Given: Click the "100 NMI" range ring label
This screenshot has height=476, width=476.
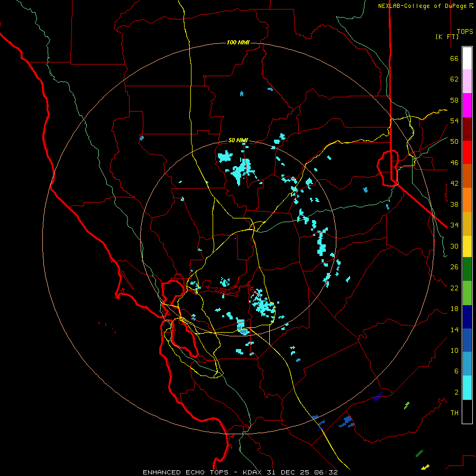Looking at the screenshot, I should tap(238, 42).
